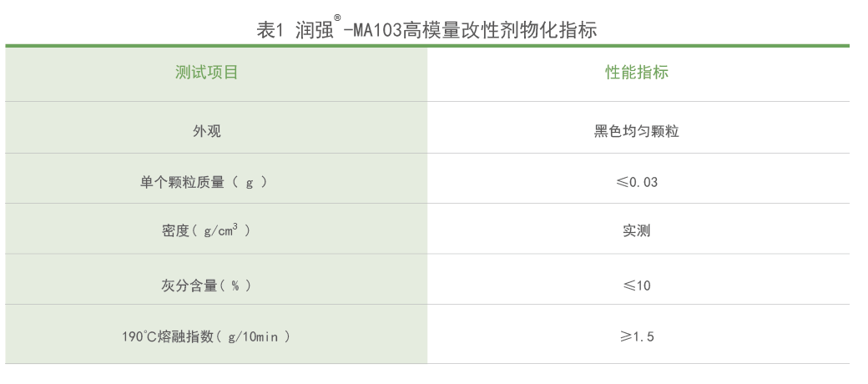This screenshot has height=384, width=868.
Task: Click the 润强 brand name in the title
Action: (x=313, y=30)
